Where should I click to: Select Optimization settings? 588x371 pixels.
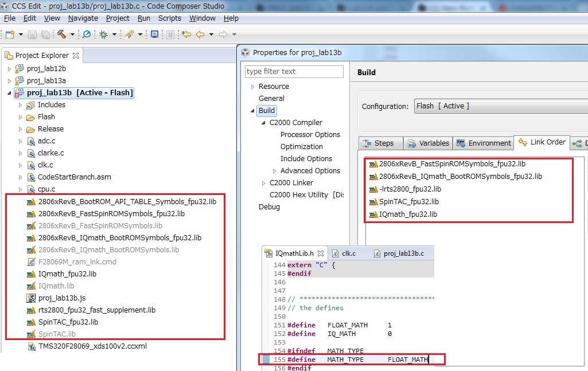(x=302, y=147)
